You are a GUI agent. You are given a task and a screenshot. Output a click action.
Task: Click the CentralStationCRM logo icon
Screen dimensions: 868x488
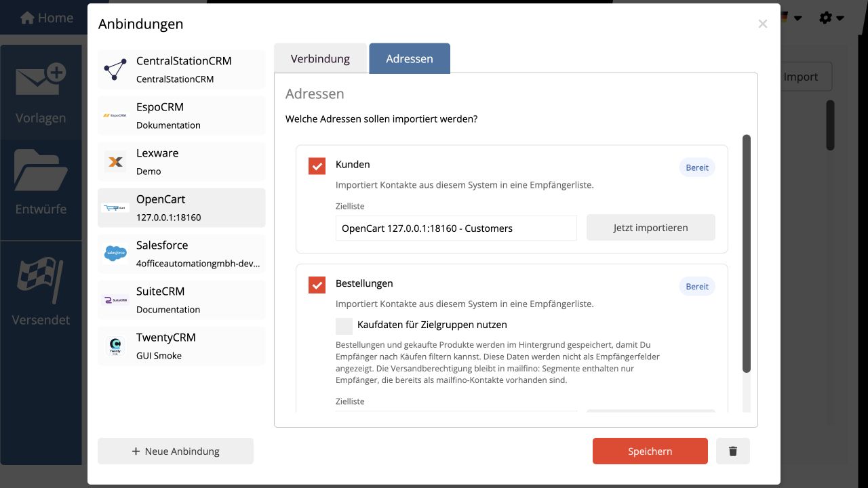[x=115, y=69]
